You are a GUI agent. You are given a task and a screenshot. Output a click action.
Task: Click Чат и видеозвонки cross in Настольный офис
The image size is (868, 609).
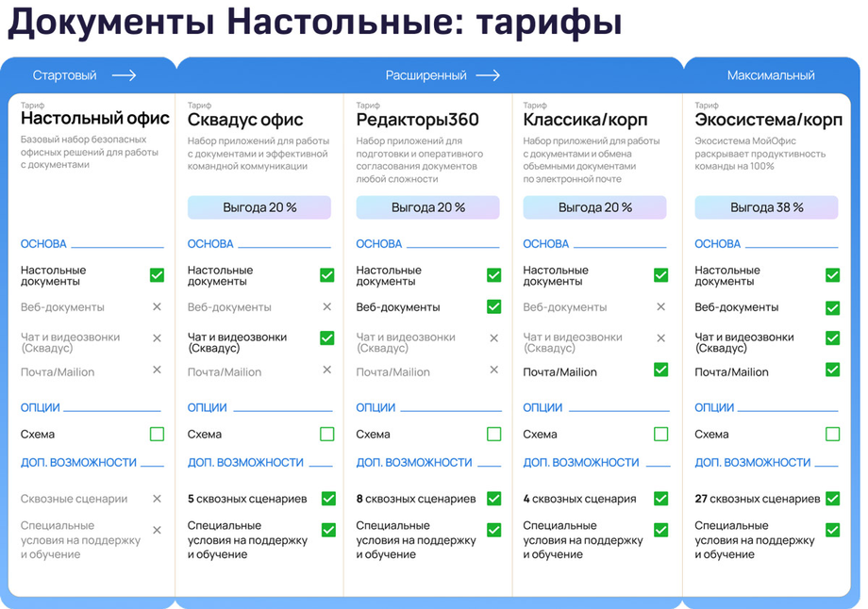[x=157, y=337]
